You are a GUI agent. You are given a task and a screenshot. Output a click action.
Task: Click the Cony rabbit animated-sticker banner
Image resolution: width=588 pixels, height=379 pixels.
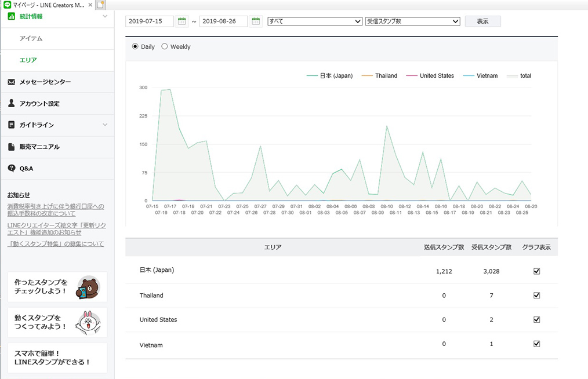pyautogui.click(x=57, y=322)
